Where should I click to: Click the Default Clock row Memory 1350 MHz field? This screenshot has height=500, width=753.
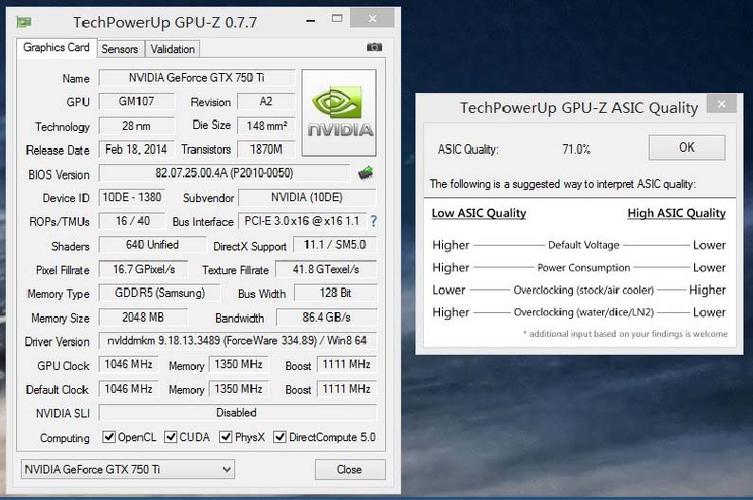[239, 389]
